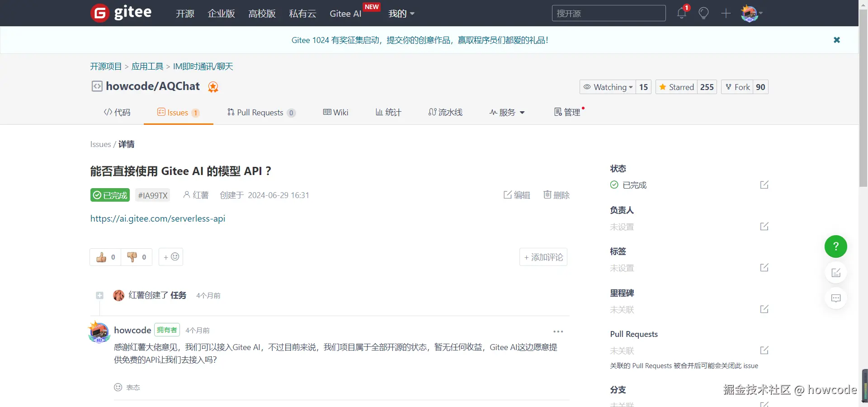Open the 管理 management tab
Image resolution: width=868 pixels, height=407 pixels.
(567, 112)
